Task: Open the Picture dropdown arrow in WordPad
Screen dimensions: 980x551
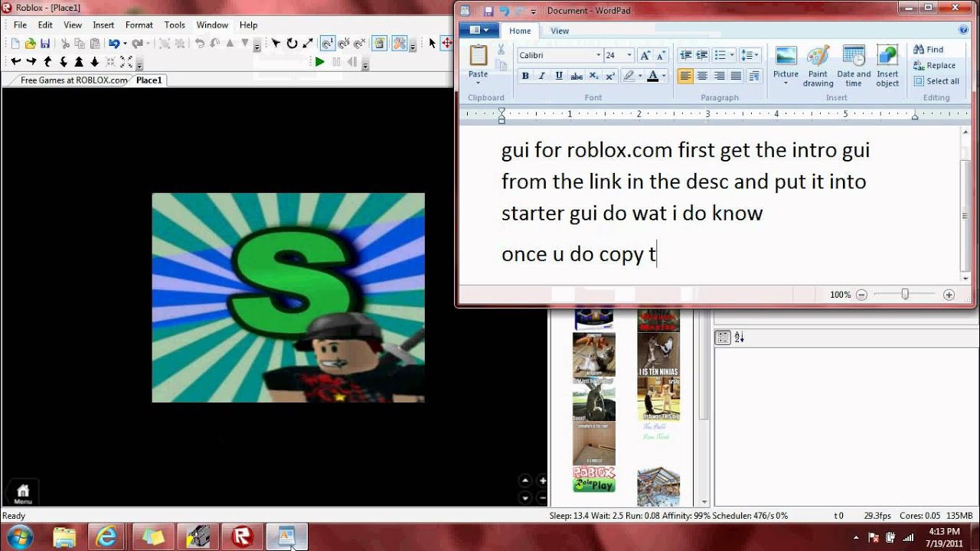Action: click(x=786, y=83)
